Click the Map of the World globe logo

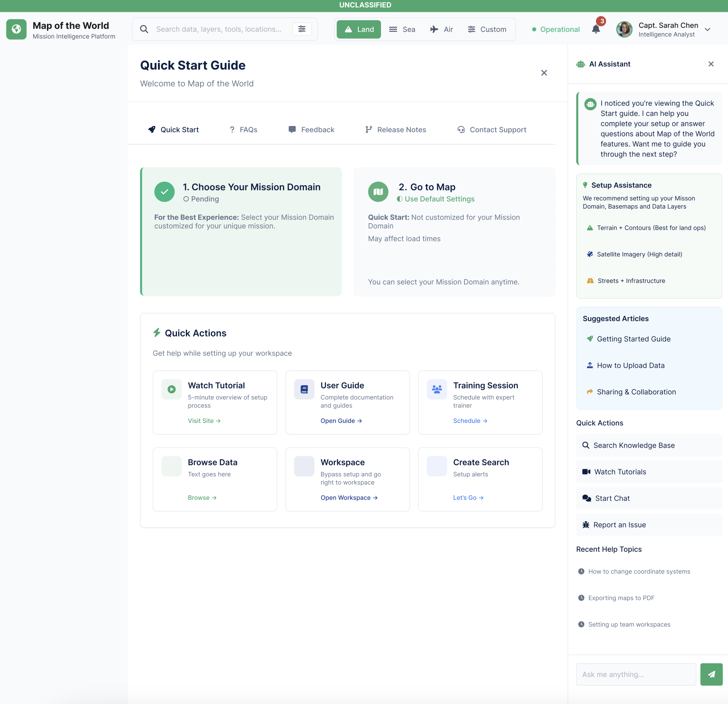16,29
